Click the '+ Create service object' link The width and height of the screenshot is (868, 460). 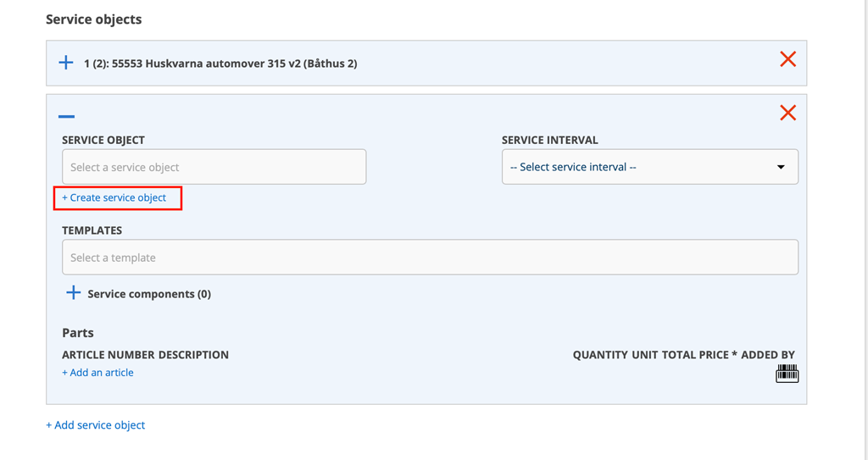(114, 197)
